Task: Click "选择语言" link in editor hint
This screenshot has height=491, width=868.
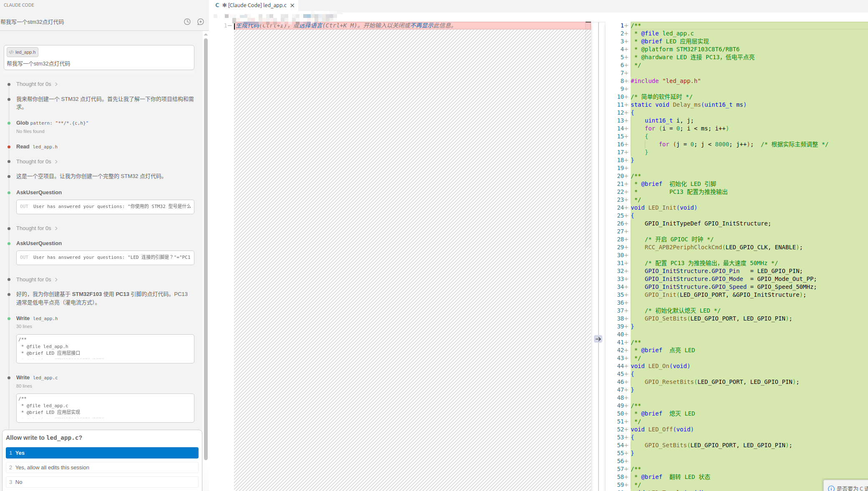Action: point(311,25)
